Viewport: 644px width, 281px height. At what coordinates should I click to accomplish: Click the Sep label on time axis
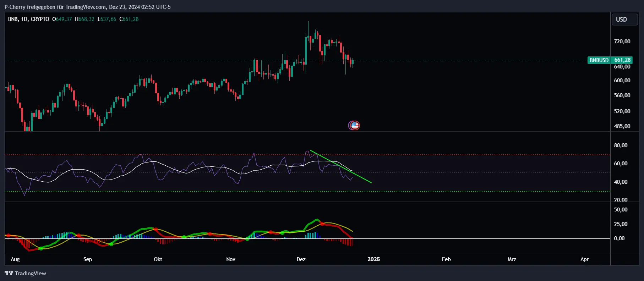pos(88,259)
